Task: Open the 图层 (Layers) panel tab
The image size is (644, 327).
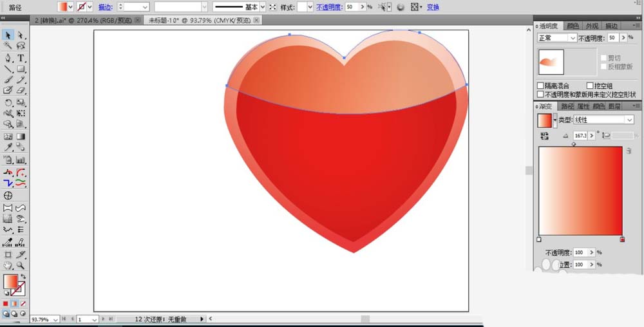Action: 614,106
